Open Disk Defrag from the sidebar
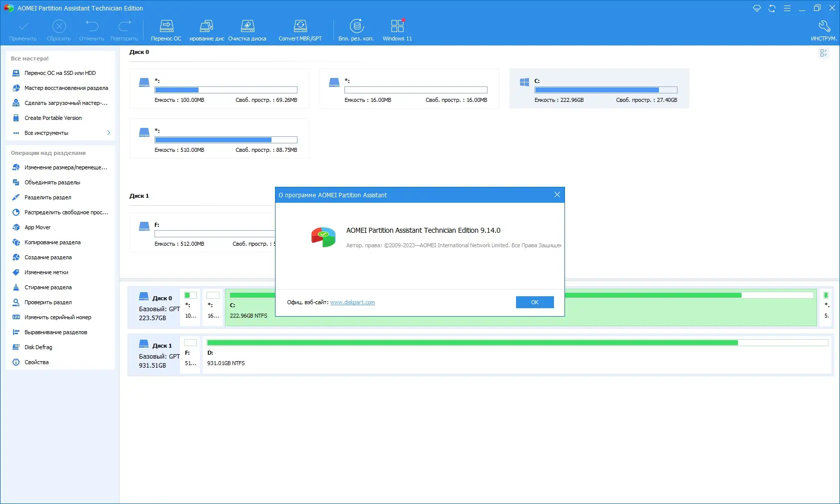Image resolution: width=840 pixels, height=504 pixels. tap(38, 347)
